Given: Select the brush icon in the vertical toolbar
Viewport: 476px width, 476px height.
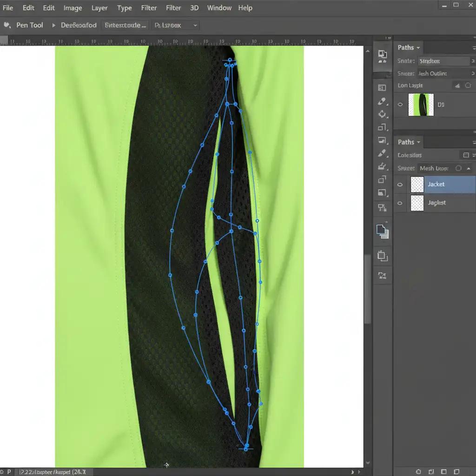Looking at the screenshot, I should point(382,153).
